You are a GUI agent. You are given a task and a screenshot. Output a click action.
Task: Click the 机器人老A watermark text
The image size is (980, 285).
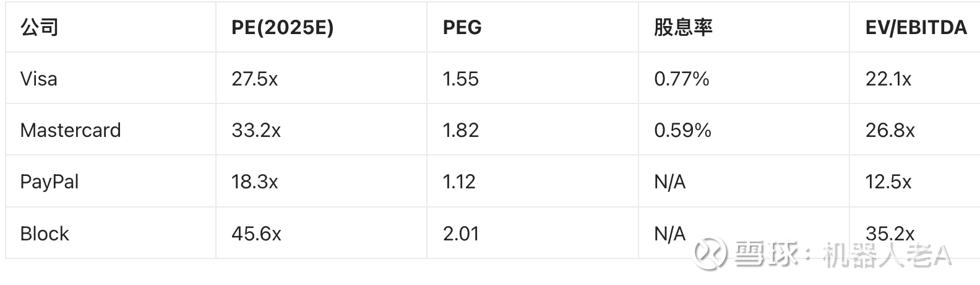coord(888,255)
